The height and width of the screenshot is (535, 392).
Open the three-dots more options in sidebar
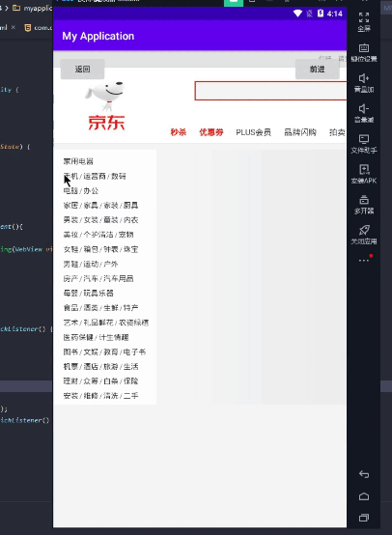point(364,261)
